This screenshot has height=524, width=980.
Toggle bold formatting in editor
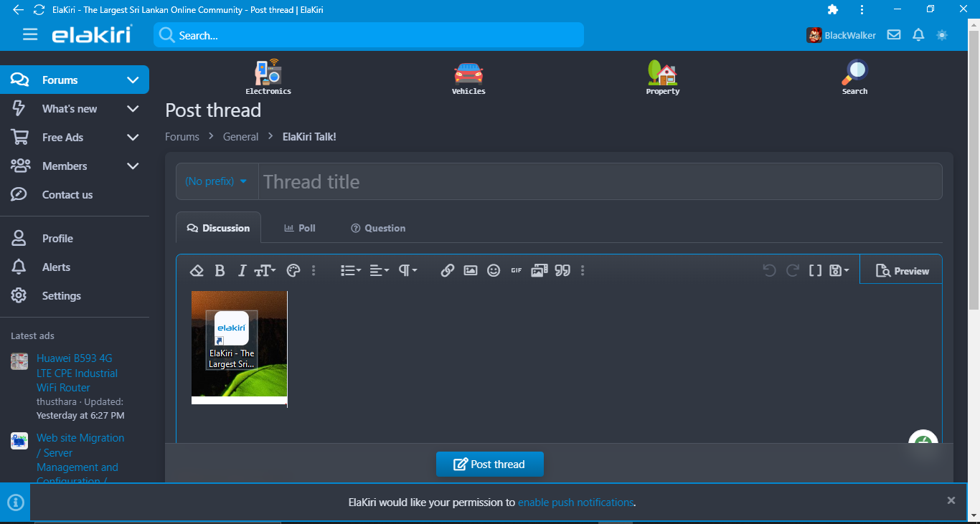(220, 271)
